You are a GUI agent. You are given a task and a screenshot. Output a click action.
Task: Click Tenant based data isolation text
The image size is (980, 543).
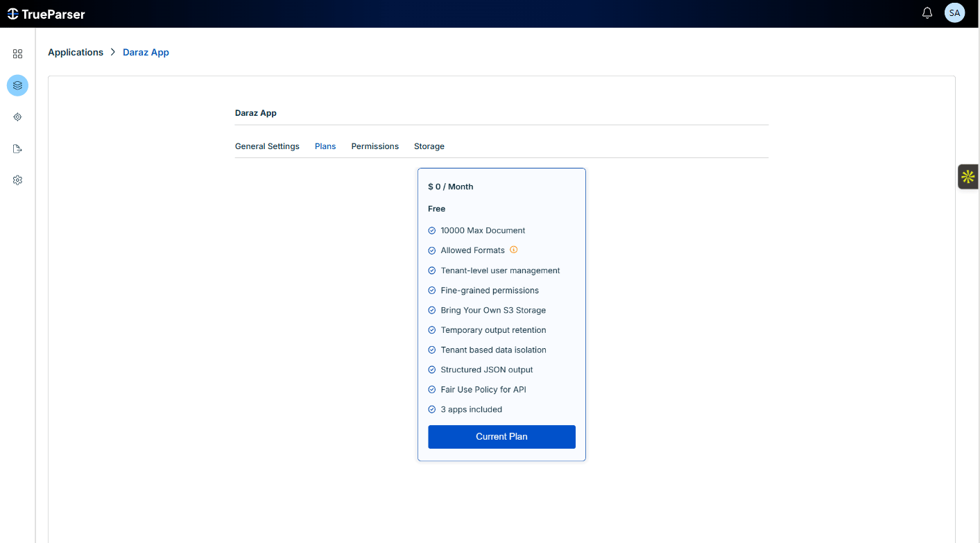click(493, 350)
